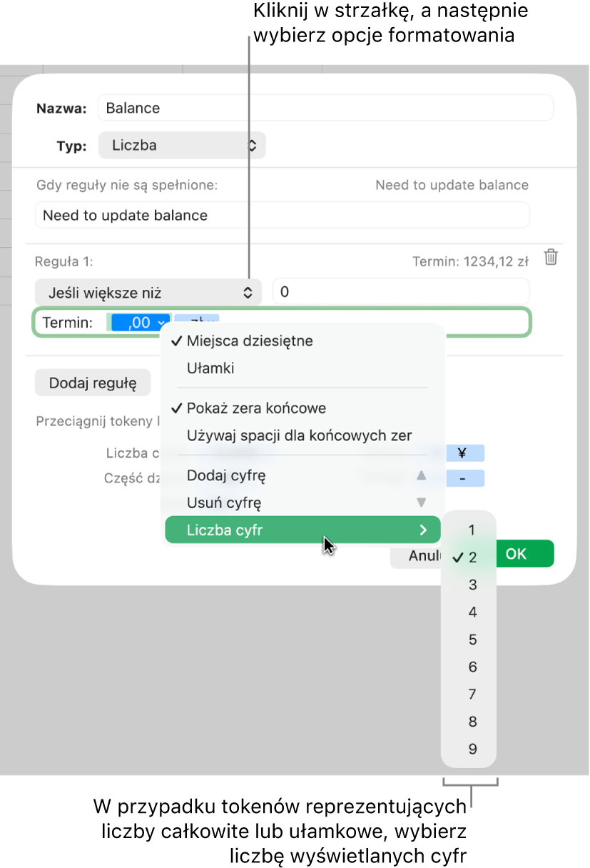Confirm with the green OK button
590x868 pixels.
coord(516,554)
